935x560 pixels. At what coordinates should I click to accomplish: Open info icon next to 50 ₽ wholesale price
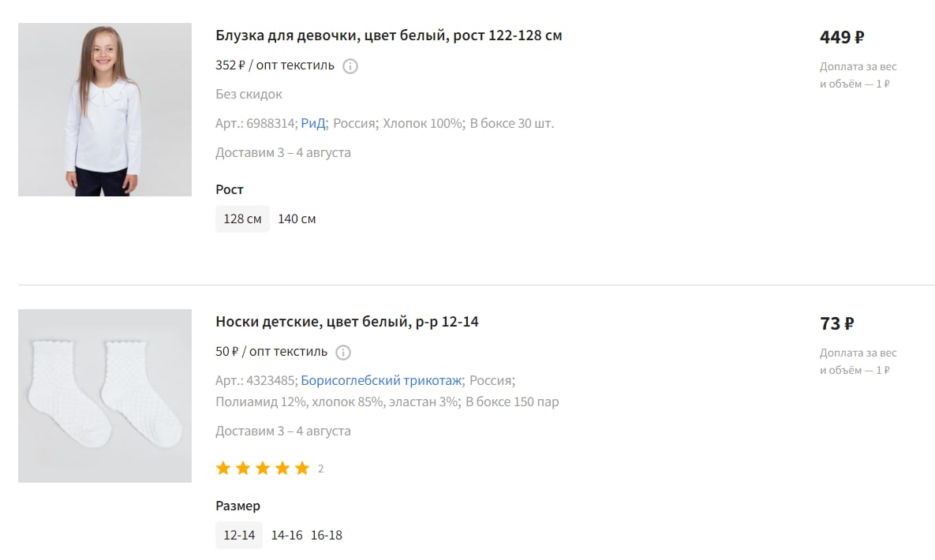343,353
